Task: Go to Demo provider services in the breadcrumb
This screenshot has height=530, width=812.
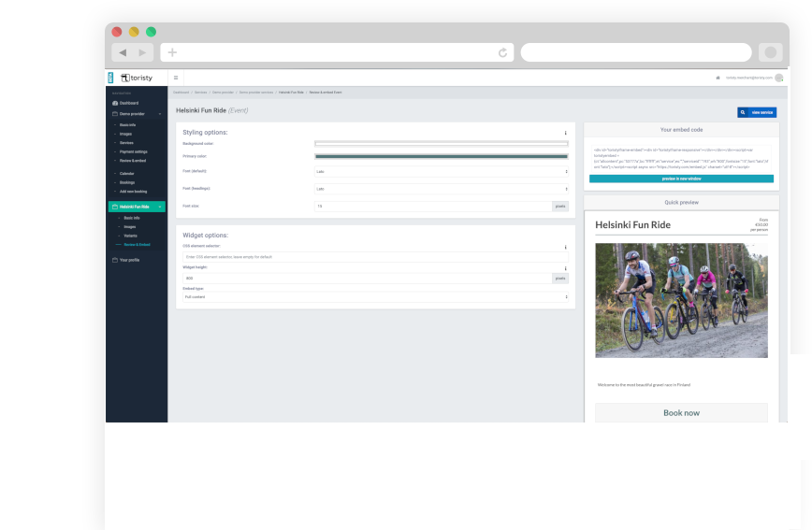Action: tap(255, 93)
